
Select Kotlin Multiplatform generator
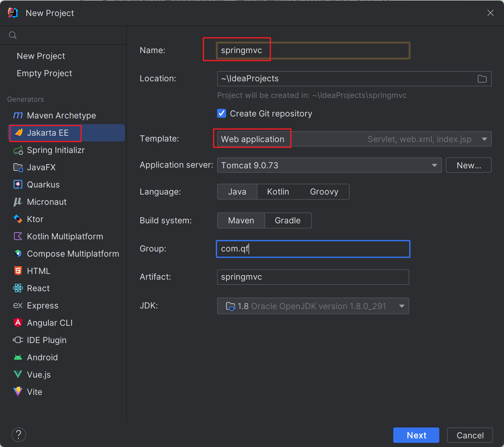tap(65, 236)
